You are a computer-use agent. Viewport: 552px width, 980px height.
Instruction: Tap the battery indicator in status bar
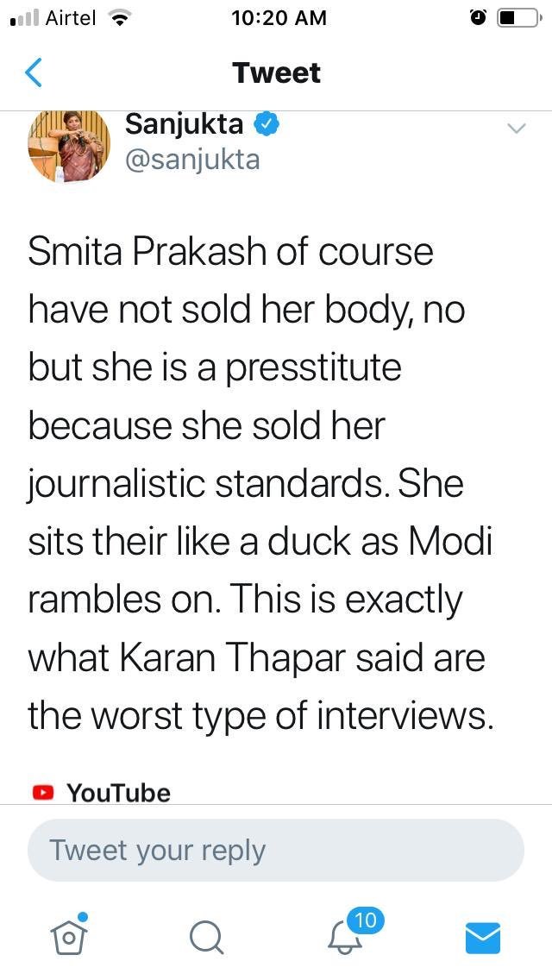pos(519,18)
